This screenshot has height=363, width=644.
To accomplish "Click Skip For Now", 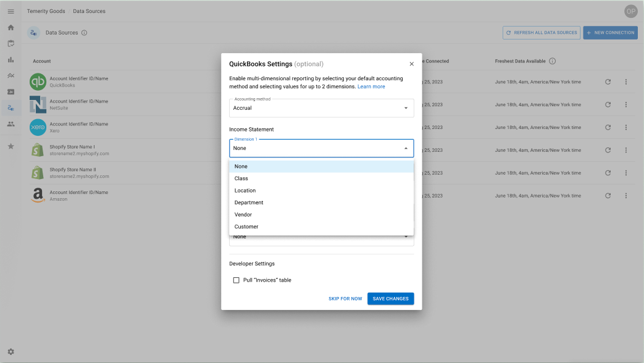I will pyautogui.click(x=345, y=299).
